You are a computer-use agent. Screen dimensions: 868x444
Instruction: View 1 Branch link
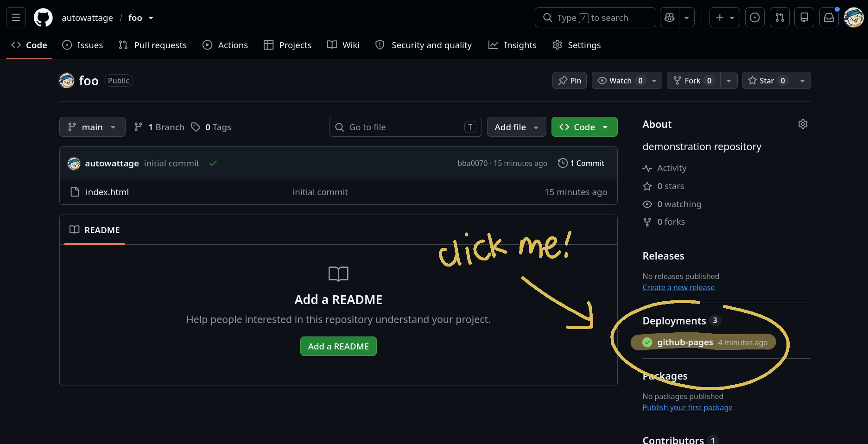coord(159,127)
